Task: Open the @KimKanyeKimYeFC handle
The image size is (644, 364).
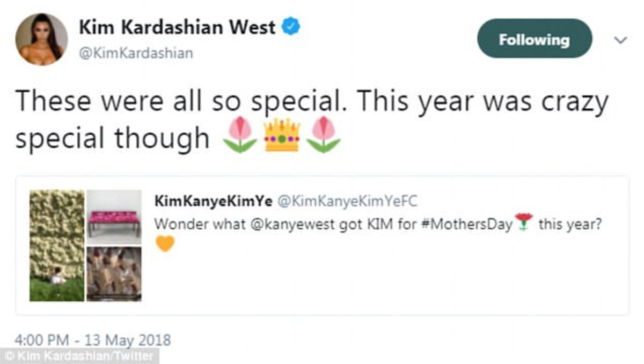Action: click(346, 201)
